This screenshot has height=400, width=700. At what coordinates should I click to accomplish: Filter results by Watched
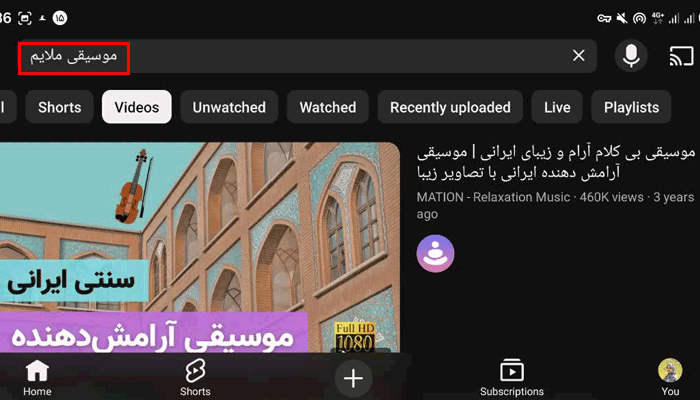click(328, 107)
